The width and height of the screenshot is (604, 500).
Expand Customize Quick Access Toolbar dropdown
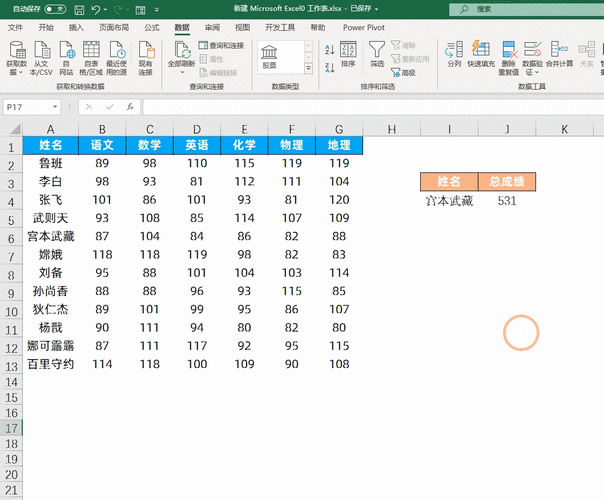click(157, 10)
